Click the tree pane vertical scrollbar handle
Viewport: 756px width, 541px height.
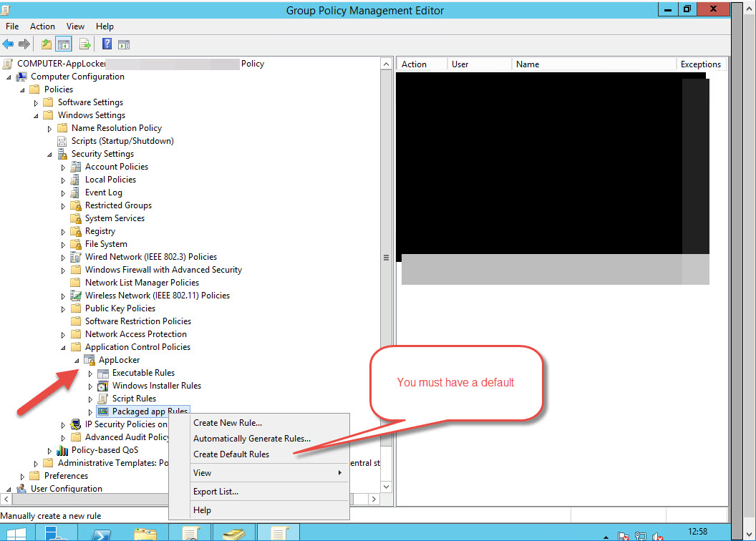[387, 258]
